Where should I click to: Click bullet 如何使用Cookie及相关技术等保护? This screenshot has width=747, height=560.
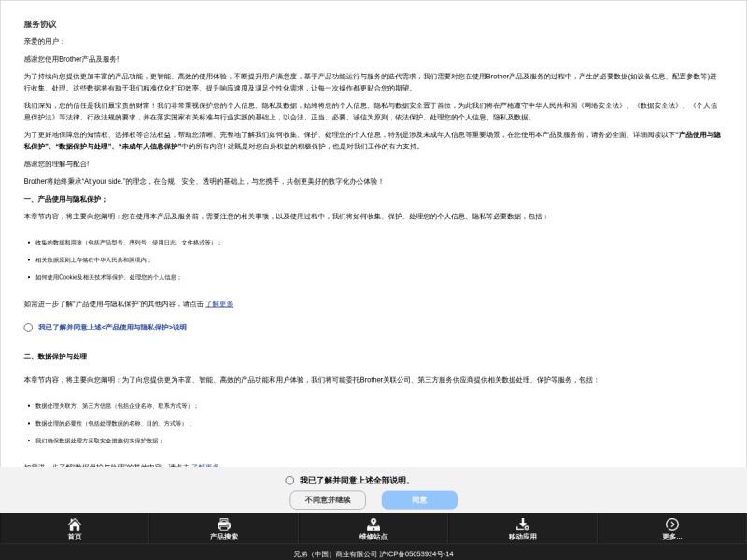pyautogui.click(x=108, y=277)
